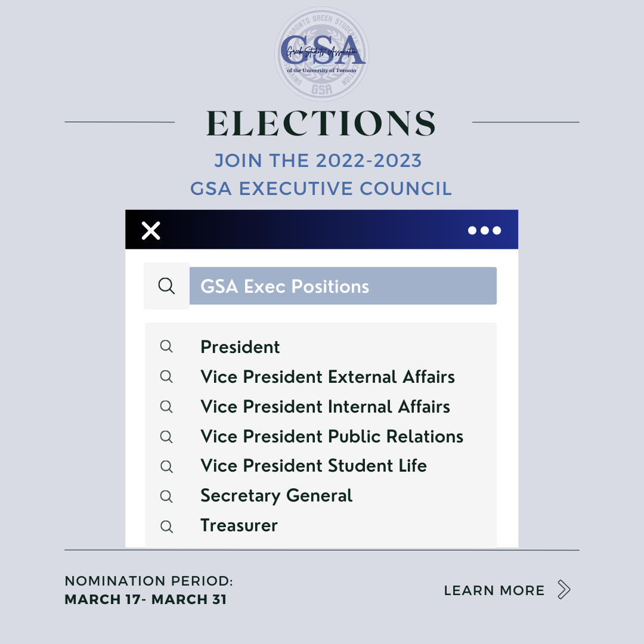Viewport: 644px width, 644px height.
Task: Select Vice President Internal Affairs
Action: 325,407
